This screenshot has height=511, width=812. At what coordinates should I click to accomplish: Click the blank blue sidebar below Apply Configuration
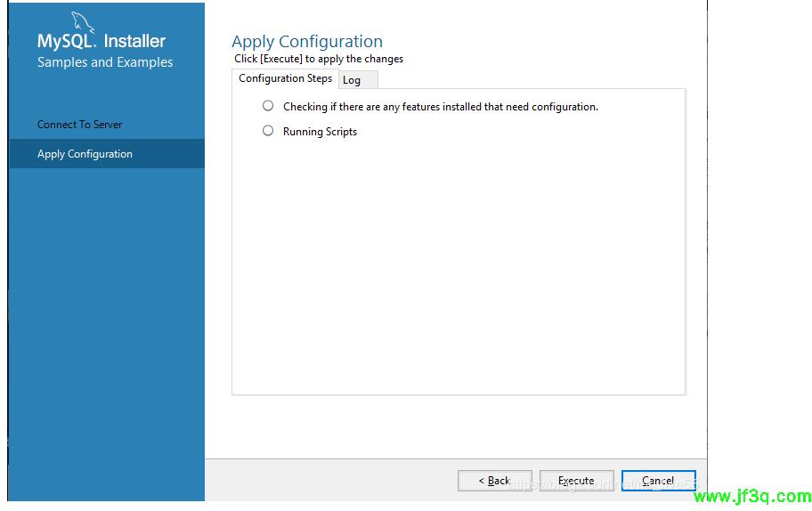tap(107, 312)
